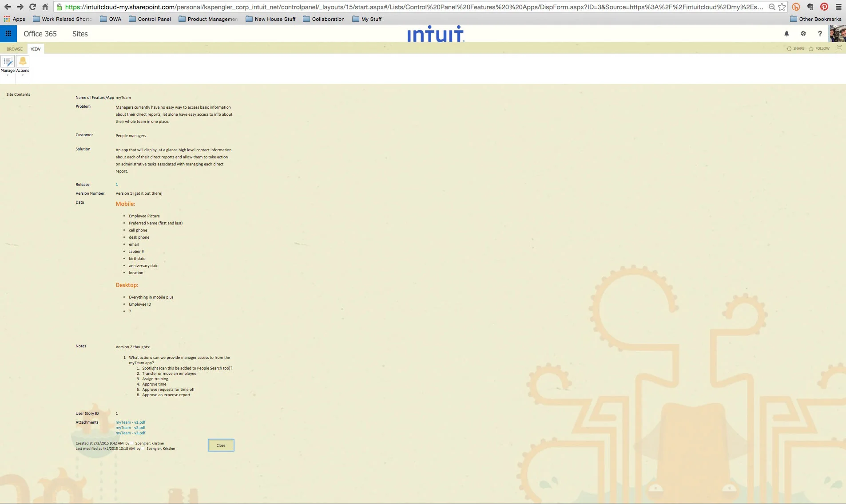Viewport: 846px width, 504px height.
Task: Switch to the BROWSE ribbon tab
Action: pos(14,49)
